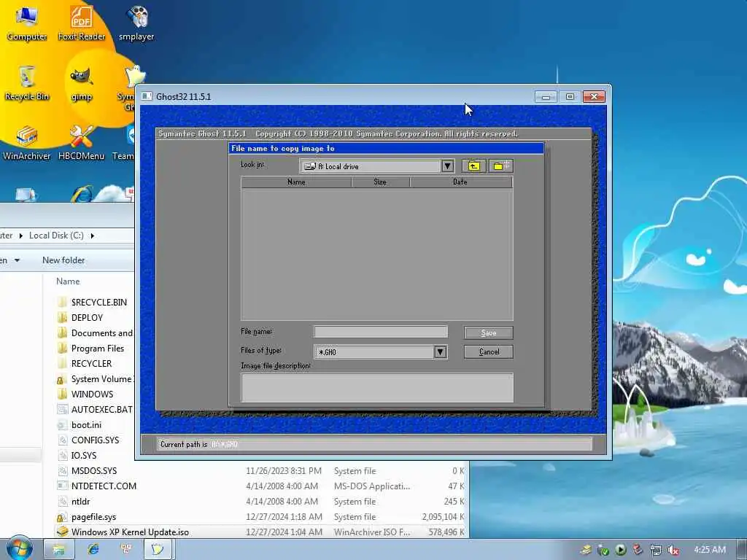Click the network taskbar icon beside Internet Explorer
The width and height of the screenshot is (747, 560).
tap(125, 550)
